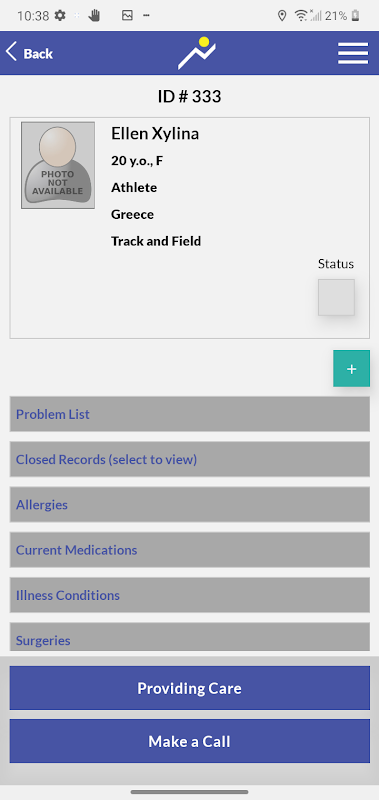Expand Closed Records (select to view)

point(190,459)
